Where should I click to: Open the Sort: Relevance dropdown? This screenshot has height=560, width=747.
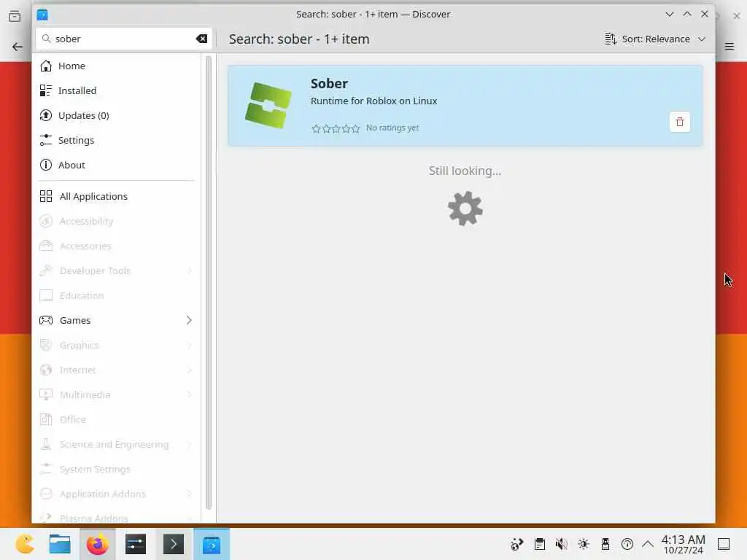click(x=654, y=39)
